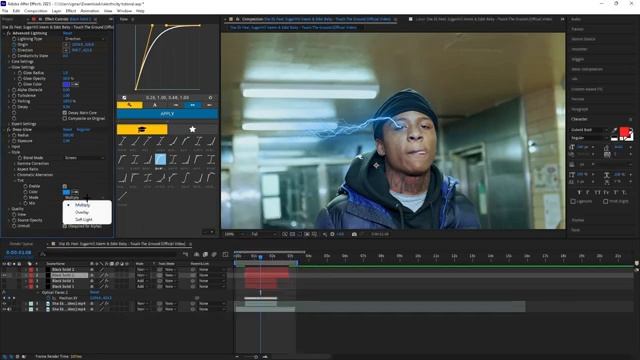Click the timeline current timecode field

[x=19, y=253]
